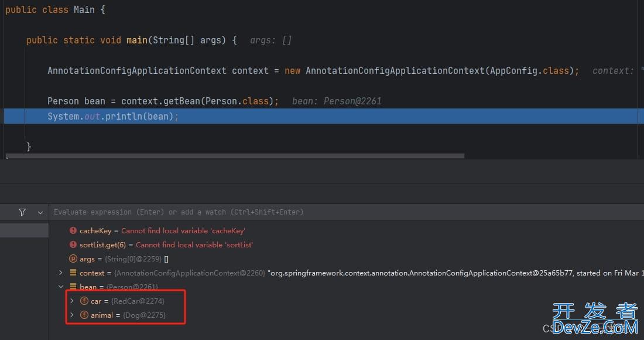This screenshot has width=644, height=340.
Task: Expand the car field node
Action: pyautogui.click(x=71, y=301)
